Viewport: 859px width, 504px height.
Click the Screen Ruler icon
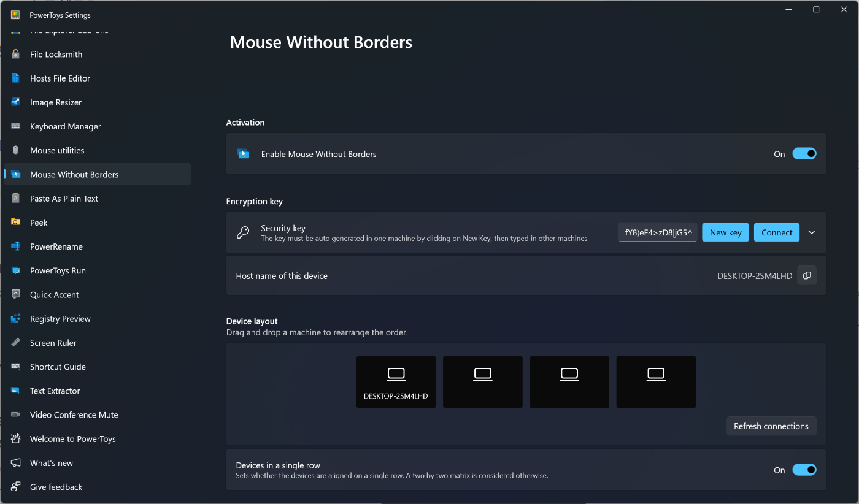(16, 343)
